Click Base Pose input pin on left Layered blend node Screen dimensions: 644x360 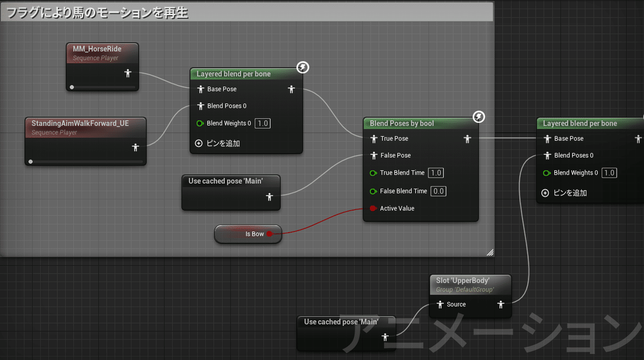point(200,89)
